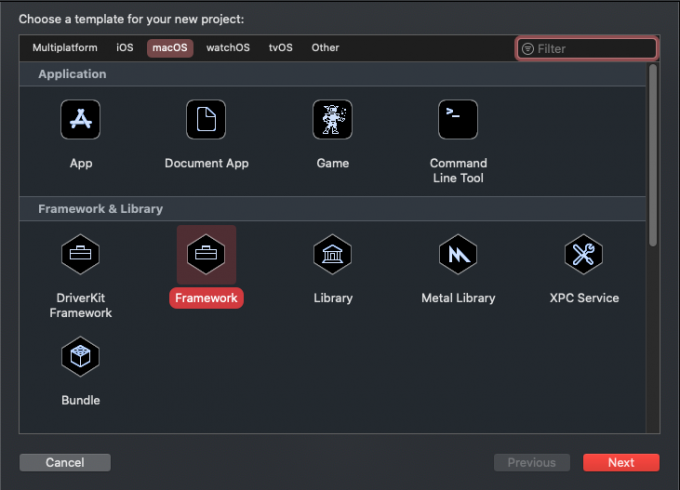Pick the Metal Library template icon
Image resolution: width=680 pixels, height=490 pixels.
458,255
